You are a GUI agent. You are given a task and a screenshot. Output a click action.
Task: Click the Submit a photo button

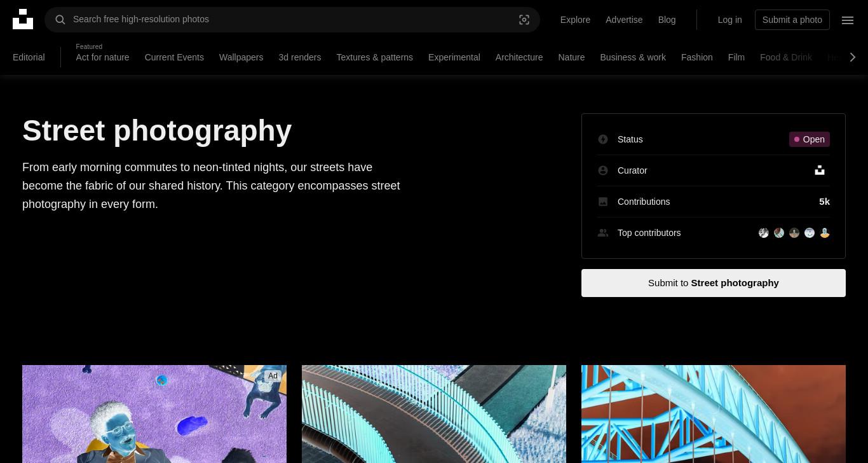pyautogui.click(x=792, y=20)
